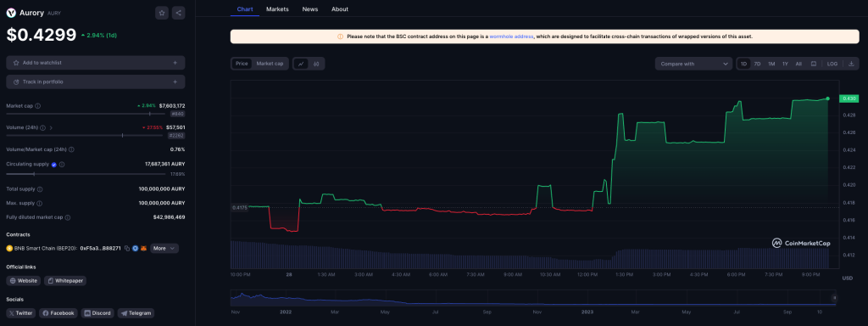Select the line chart type icon
Viewport: 868px width, 326px height.
click(301, 64)
